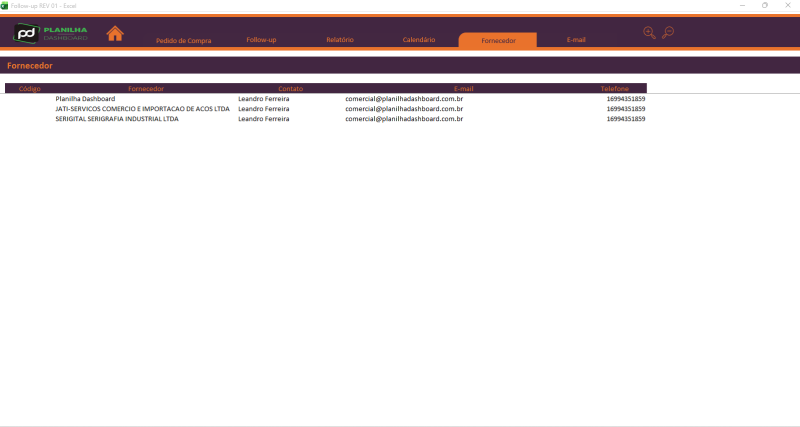Screen dimensions: 800x427
Task: Click phone number in last supplier row
Action: [x=625, y=119]
